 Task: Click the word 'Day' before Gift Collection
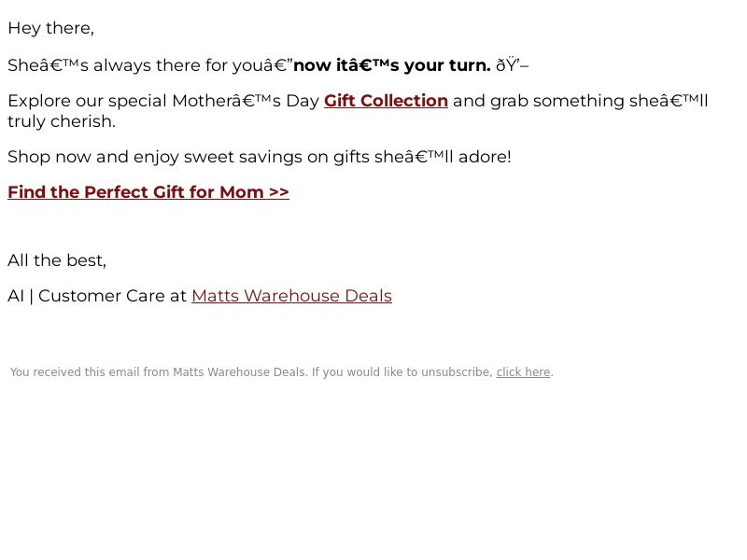click(303, 101)
